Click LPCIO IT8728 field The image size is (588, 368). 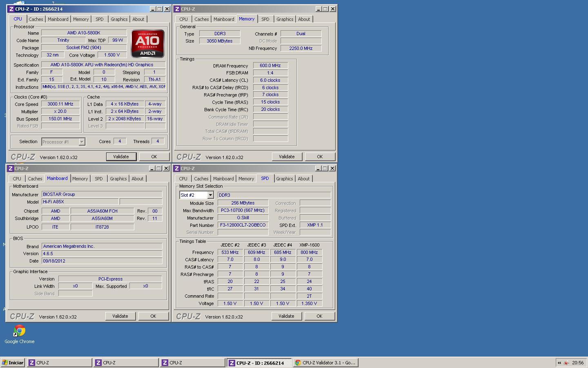tap(102, 227)
